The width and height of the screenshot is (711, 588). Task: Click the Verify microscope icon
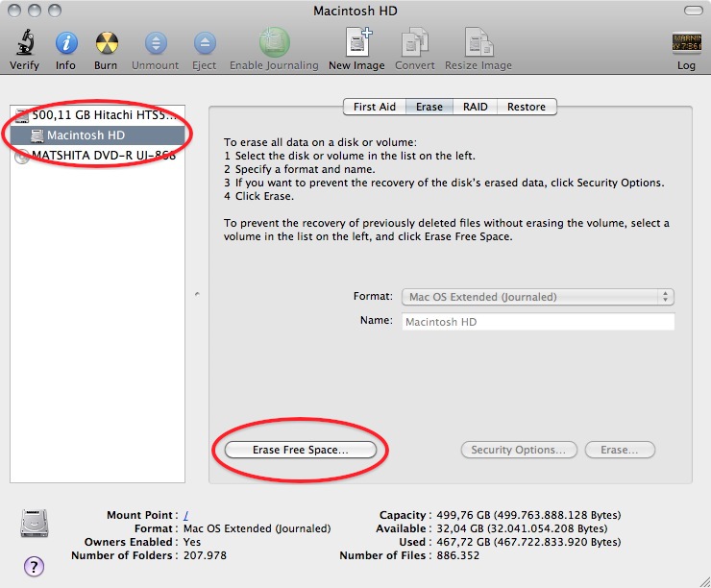pyautogui.click(x=24, y=43)
